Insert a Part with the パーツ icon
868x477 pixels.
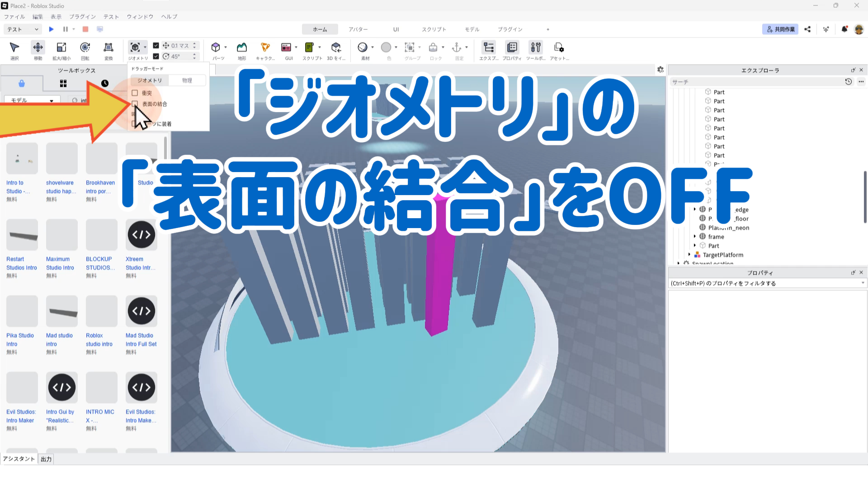pyautogui.click(x=216, y=47)
